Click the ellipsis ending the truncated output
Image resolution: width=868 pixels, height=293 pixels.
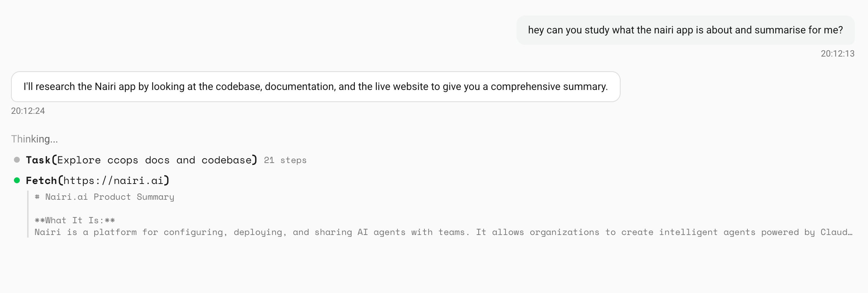click(x=850, y=232)
